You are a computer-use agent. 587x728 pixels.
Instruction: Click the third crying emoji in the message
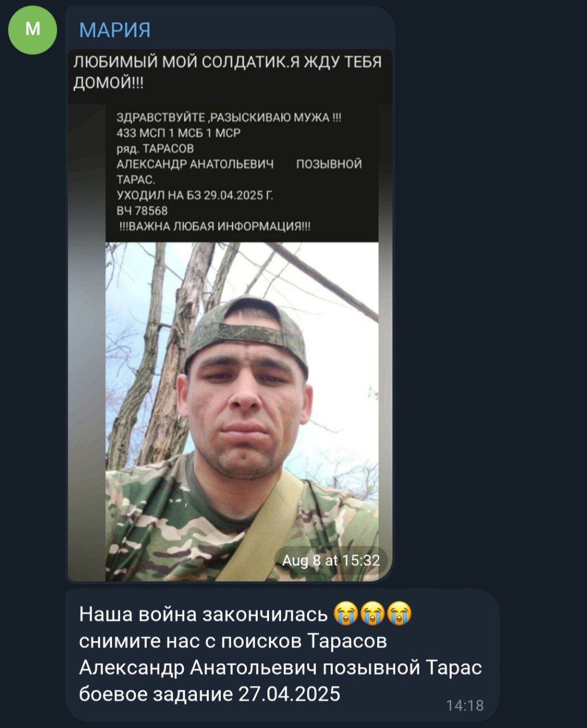click(x=399, y=614)
